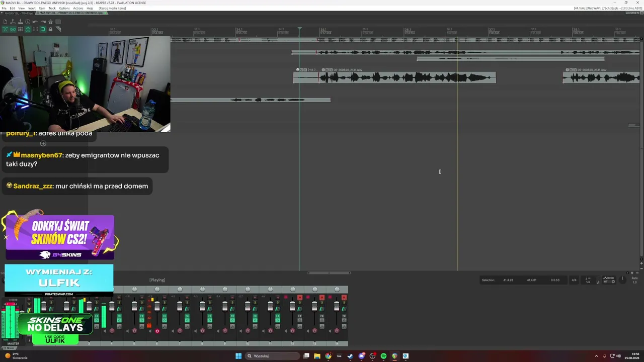
Task: Unmute mixer track 12
Action: pos(299,298)
